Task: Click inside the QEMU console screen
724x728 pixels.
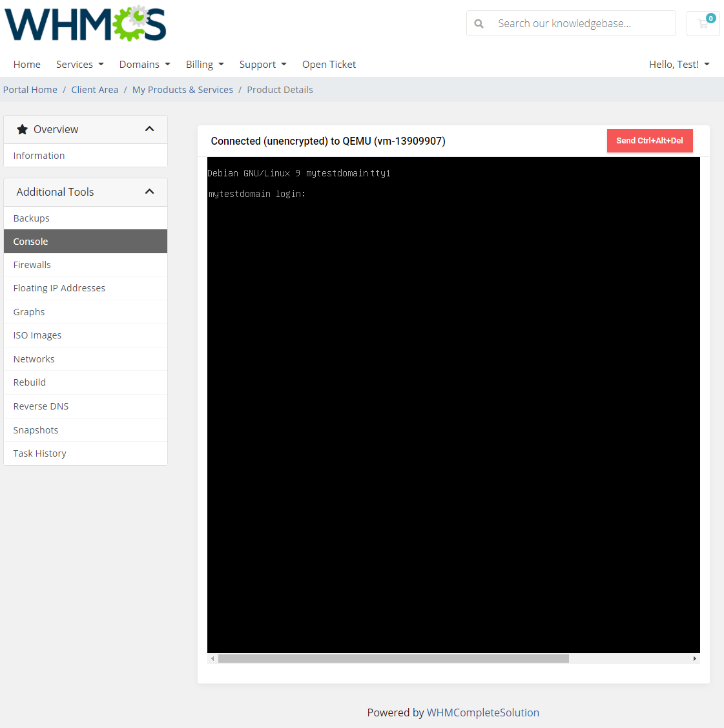Action: [x=453, y=405]
